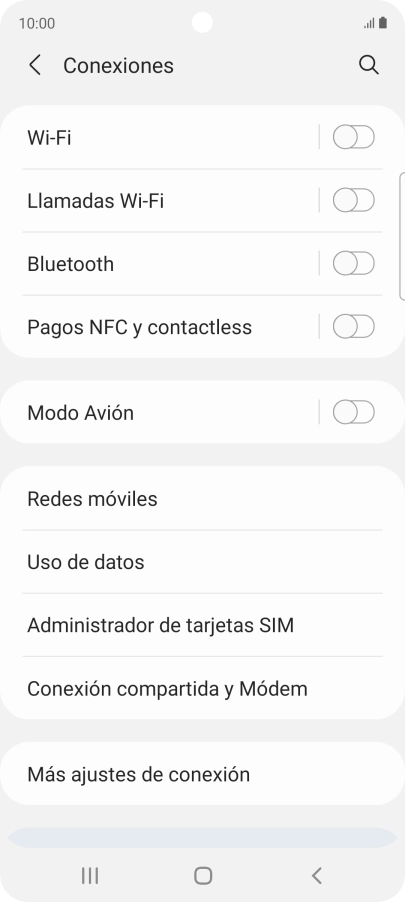This screenshot has height=902, width=405.
Task: Open Wi-Fi settings by its label
Action: click(49, 138)
